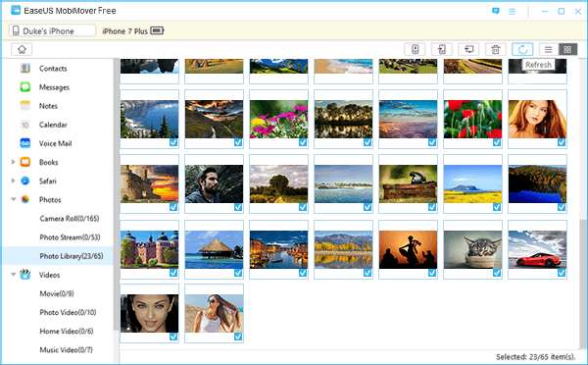
Task: Open the Contacts category icon
Action: (x=25, y=69)
